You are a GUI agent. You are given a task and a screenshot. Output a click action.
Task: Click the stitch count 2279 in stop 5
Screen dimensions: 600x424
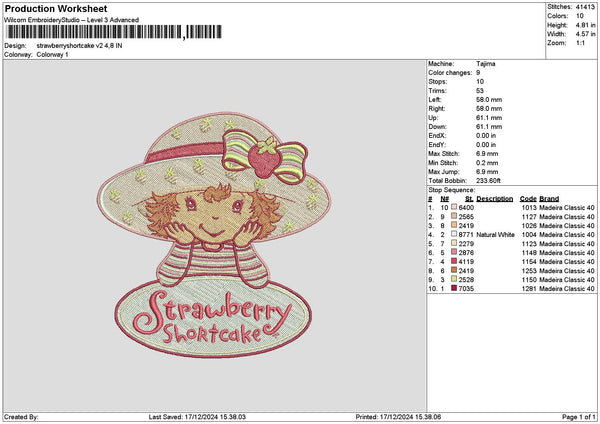pyautogui.click(x=466, y=244)
